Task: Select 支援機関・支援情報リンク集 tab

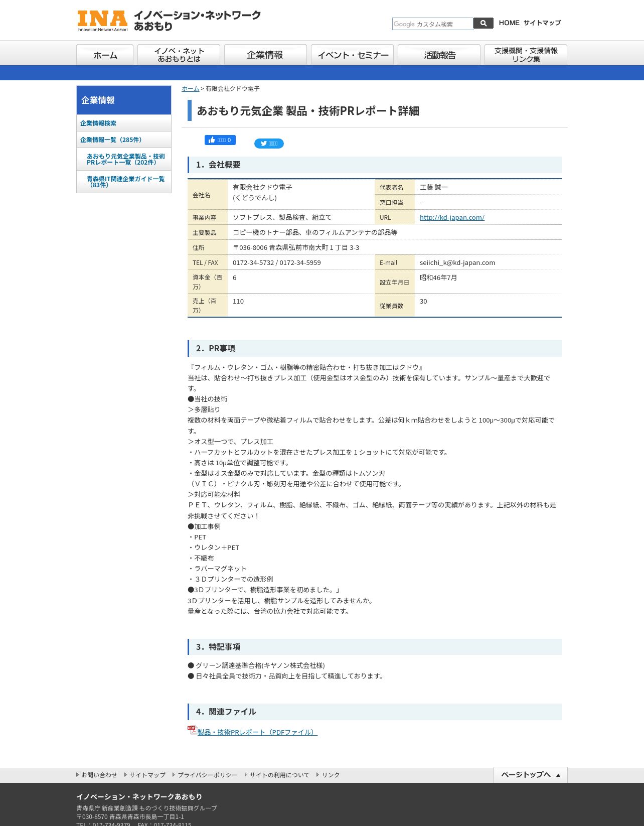Action: click(x=526, y=55)
